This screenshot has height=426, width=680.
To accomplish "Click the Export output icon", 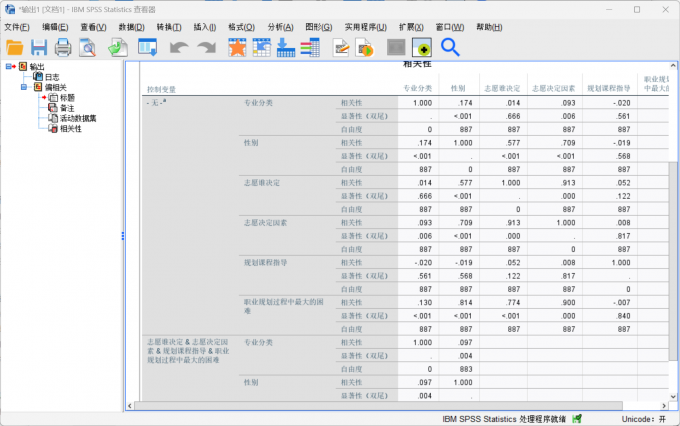I will pyautogui.click(x=118, y=47).
